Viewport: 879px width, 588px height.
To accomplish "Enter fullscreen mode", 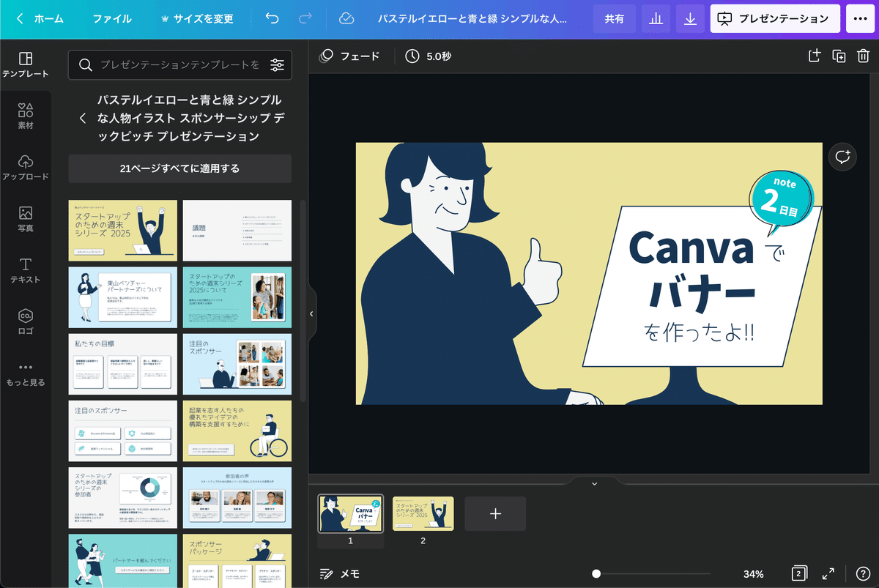I will click(828, 574).
